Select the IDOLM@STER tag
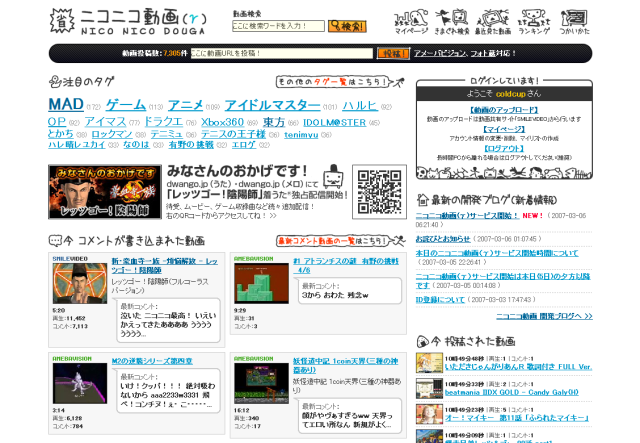This screenshot has height=443, width=640. (334, 122)
